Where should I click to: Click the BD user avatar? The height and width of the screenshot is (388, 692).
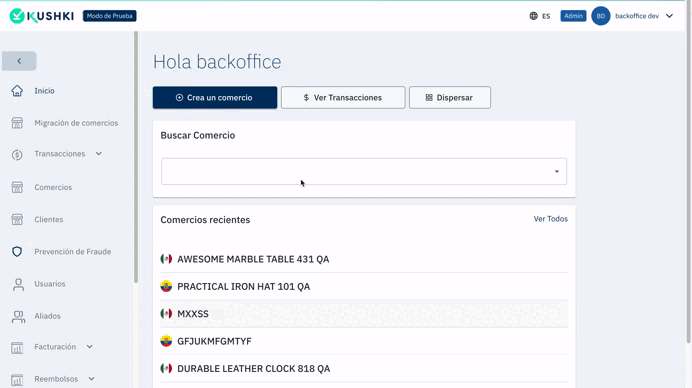pos(601,16)
